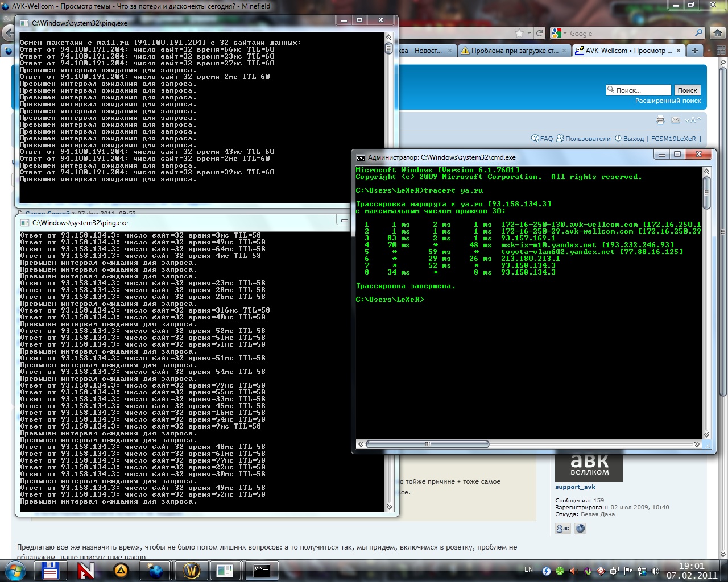Launch the red N icon in taskbar
This screenshot has height=582, width=728.
(x=86, y=570)
